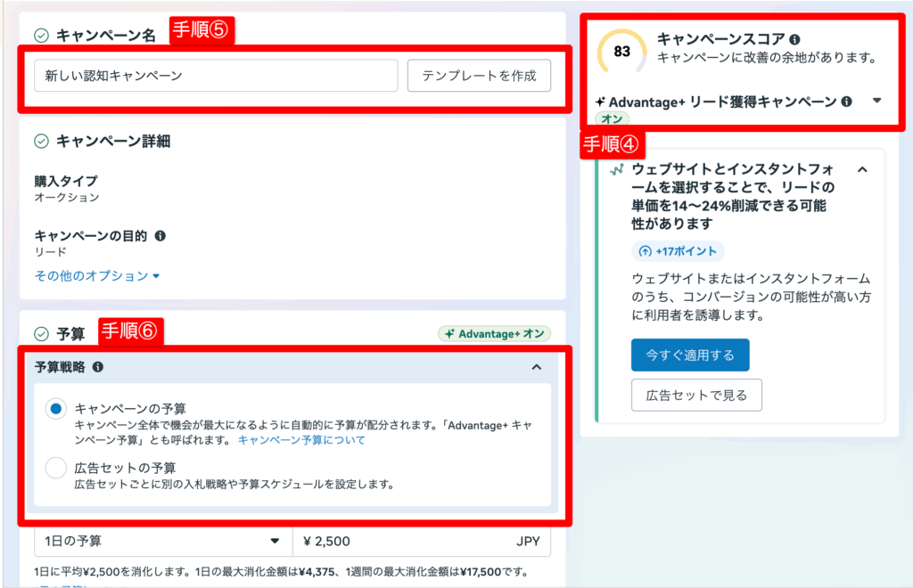Click info icon next to Advantage+ リード獲得キャンペーン

846,102
